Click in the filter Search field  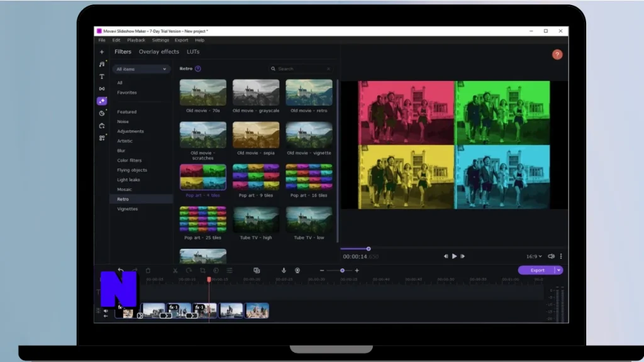[300, 69]
